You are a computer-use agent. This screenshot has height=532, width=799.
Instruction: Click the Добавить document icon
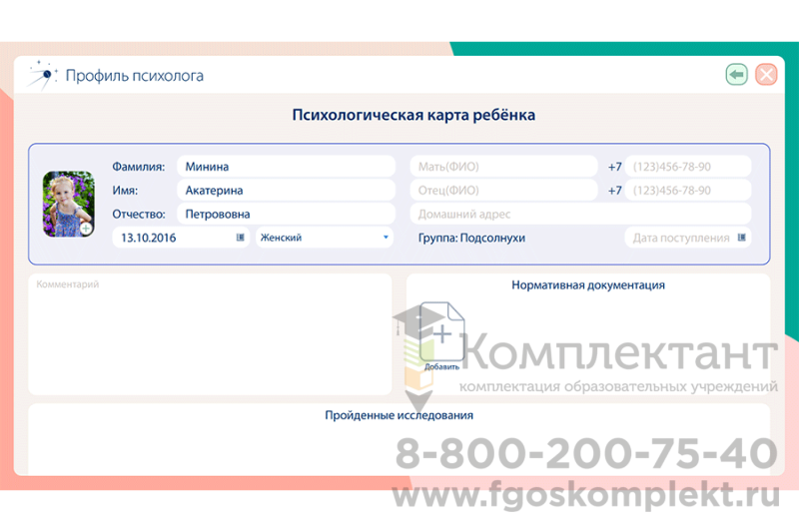click(441, 334)
